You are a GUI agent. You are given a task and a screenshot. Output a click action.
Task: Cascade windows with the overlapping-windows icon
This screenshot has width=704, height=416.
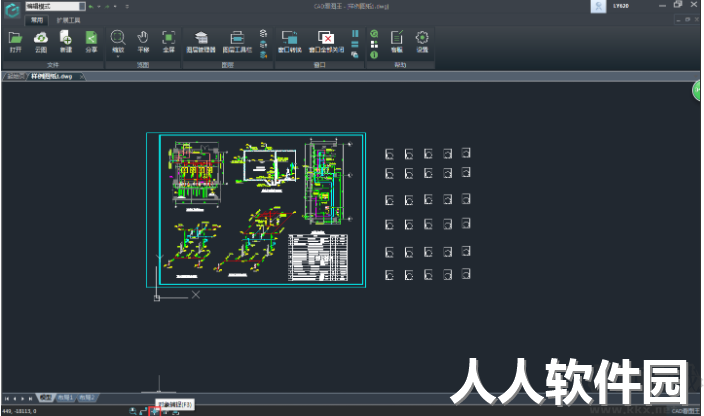pos(355,55)
